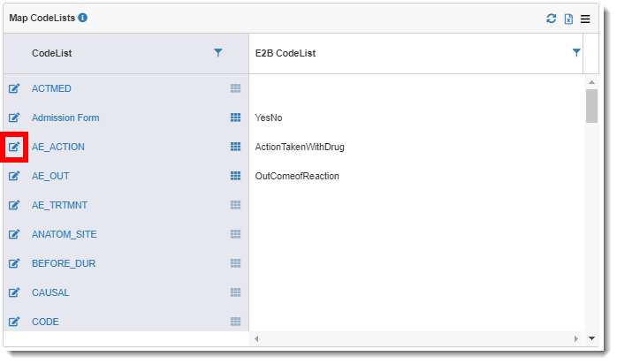Open the Admission Form codelist link

click(x=65, y=118)
